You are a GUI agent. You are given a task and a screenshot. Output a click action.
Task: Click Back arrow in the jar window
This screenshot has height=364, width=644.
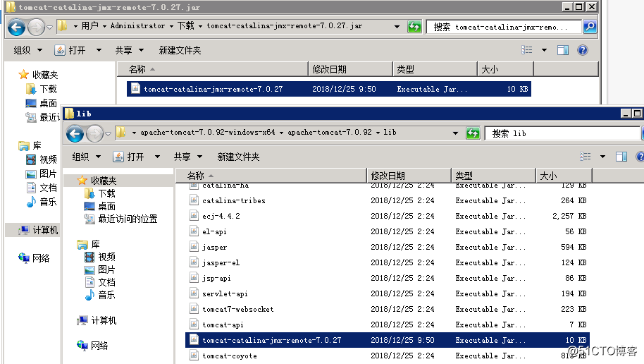16,28
